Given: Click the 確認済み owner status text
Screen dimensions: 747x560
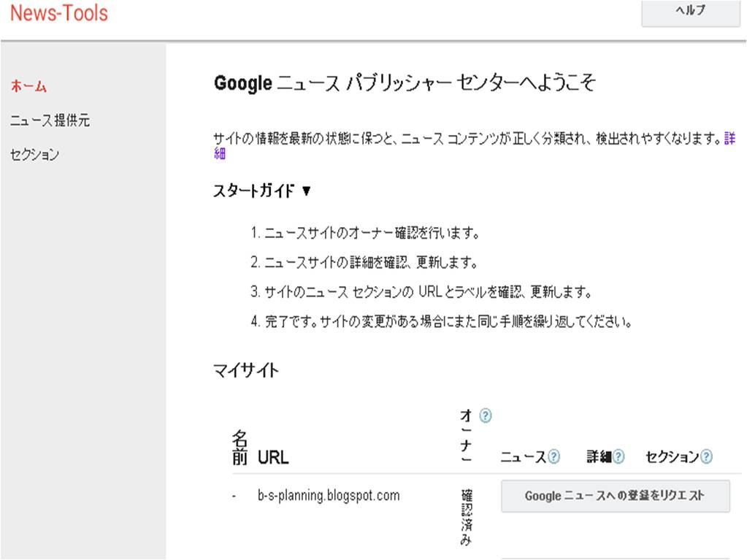Looking at the screenshot, I should click(466, 517).
